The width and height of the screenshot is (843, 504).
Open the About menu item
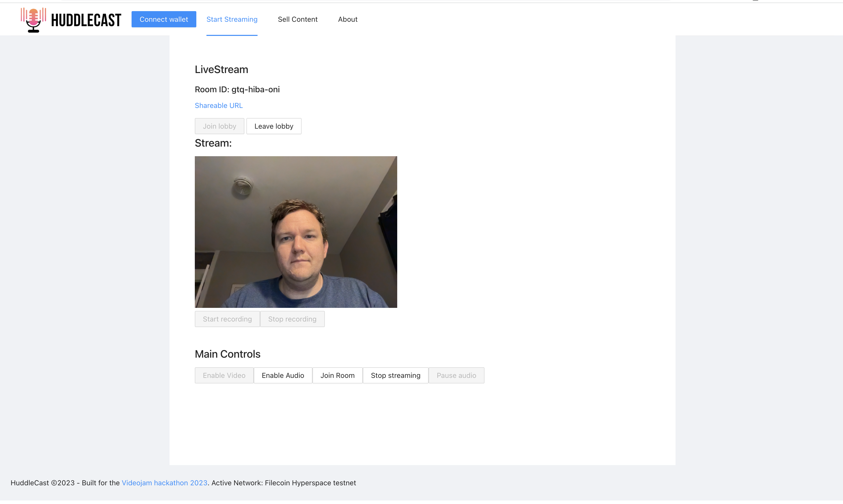pos(347,19)
